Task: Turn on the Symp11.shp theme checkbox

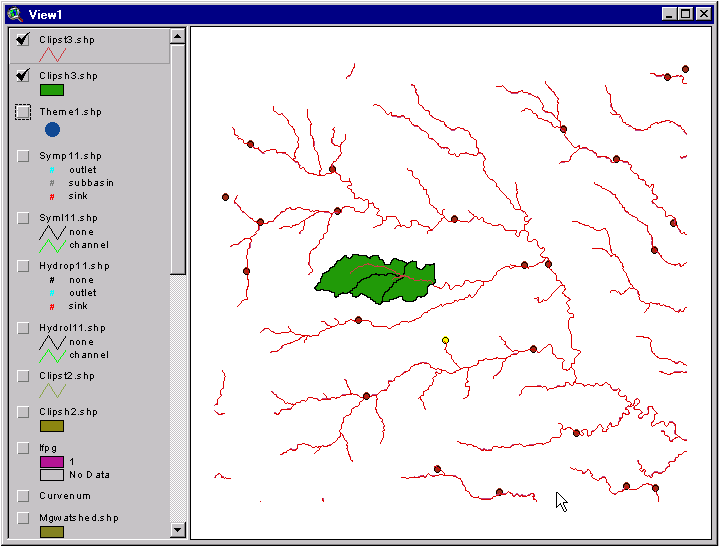Action: click(x=23, y=156)
